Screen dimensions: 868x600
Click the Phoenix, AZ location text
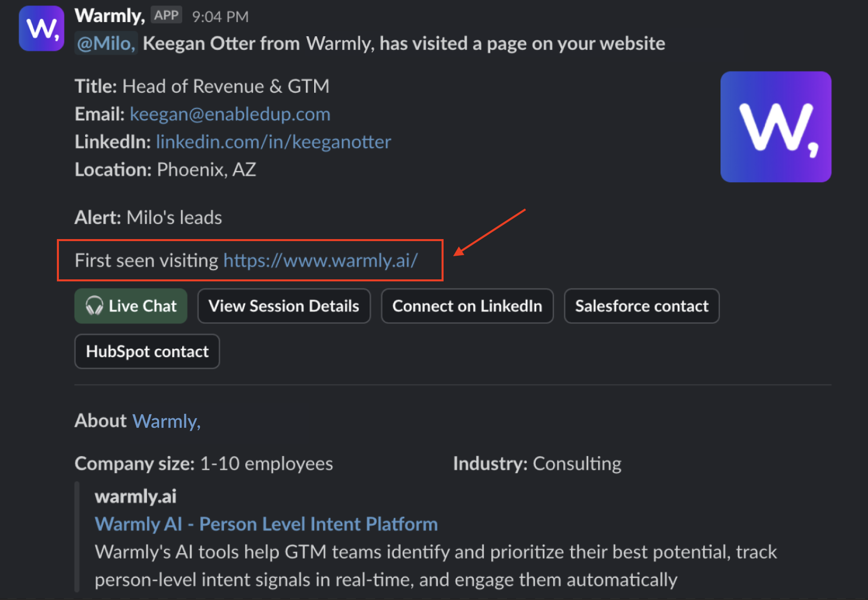[206, 170]
